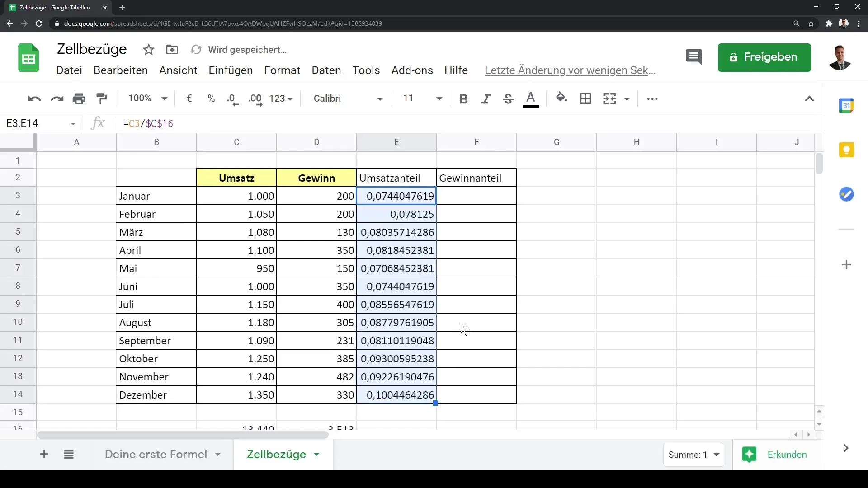868x488 pixels.
Task: Open the Datei menu
Action: coord(69,70)
